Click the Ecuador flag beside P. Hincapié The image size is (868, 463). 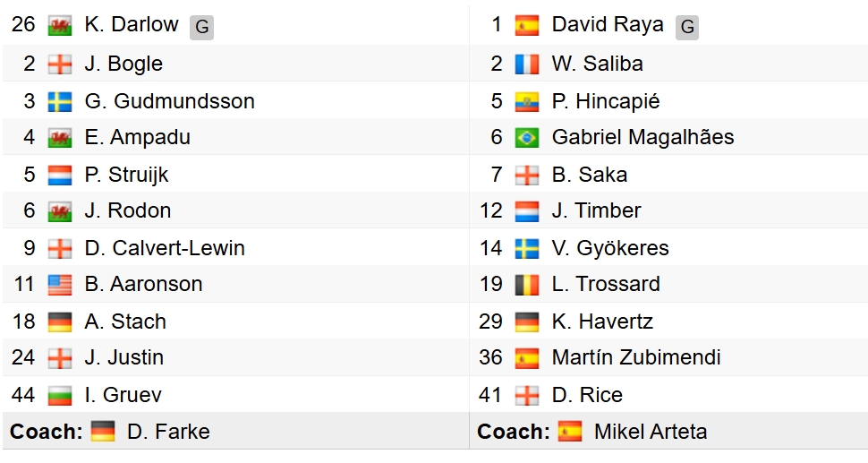(527, 101)
